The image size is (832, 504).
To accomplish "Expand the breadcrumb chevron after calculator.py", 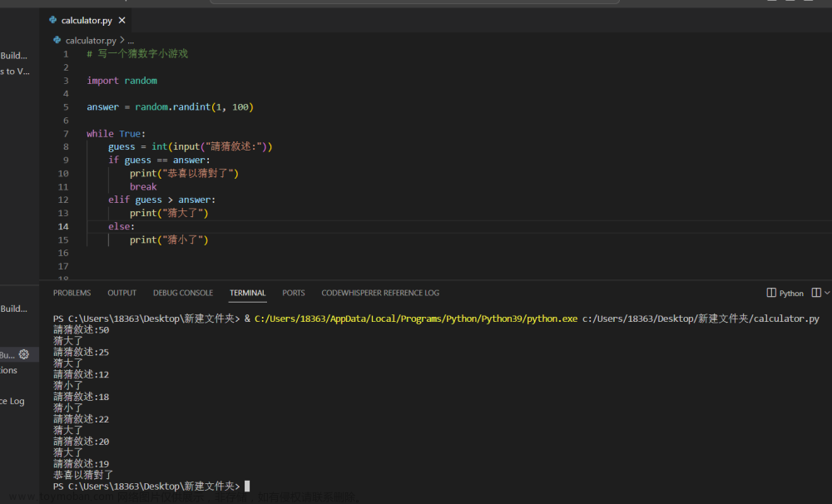I will (122, 40).
